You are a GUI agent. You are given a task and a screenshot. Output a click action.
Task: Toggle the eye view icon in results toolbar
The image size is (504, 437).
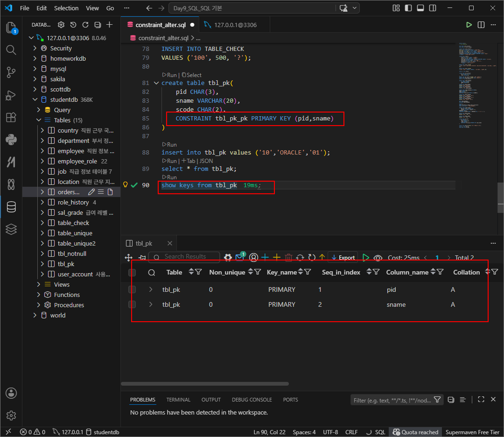pyautogui.click(x=378, y=258)
